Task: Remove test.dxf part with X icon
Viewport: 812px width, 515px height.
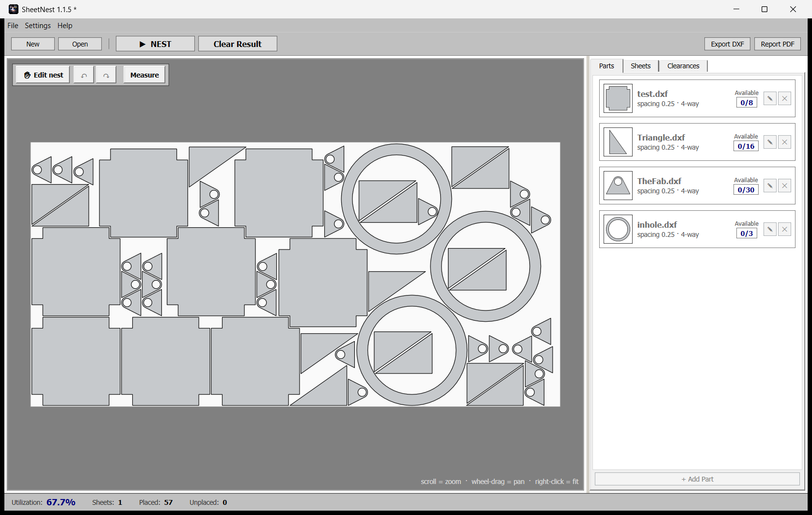Action: 784,98
